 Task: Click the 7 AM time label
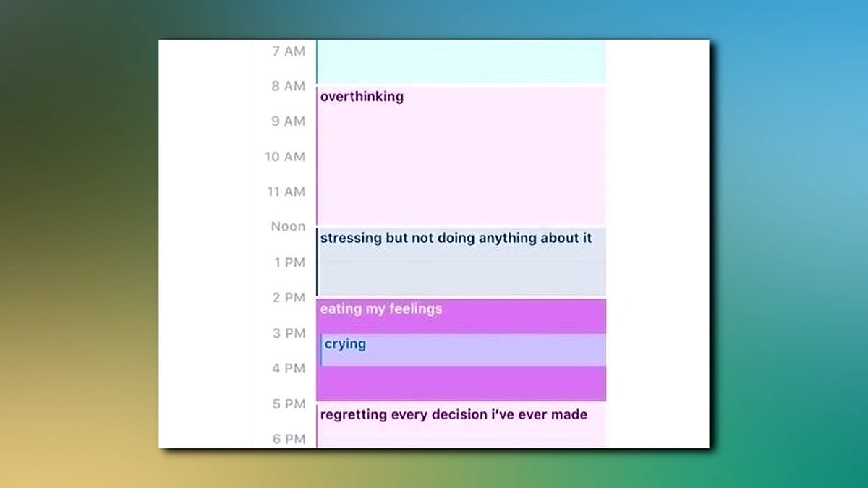coord(289,51)
